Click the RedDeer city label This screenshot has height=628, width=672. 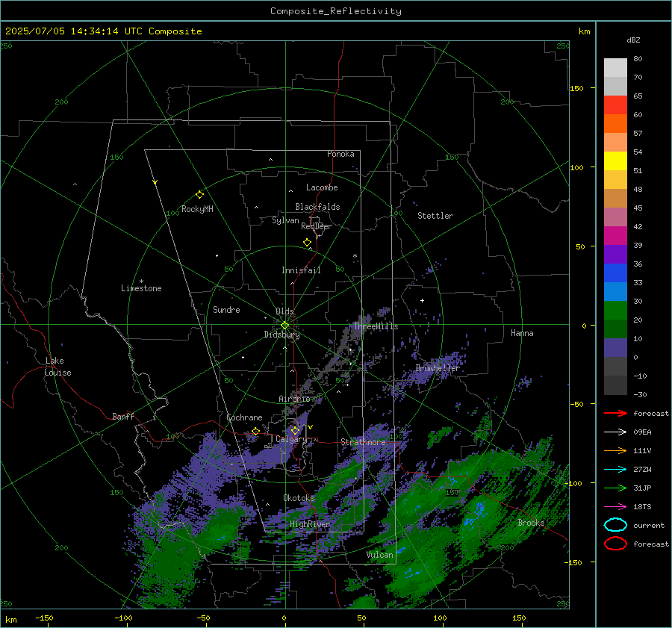(317, 226)
